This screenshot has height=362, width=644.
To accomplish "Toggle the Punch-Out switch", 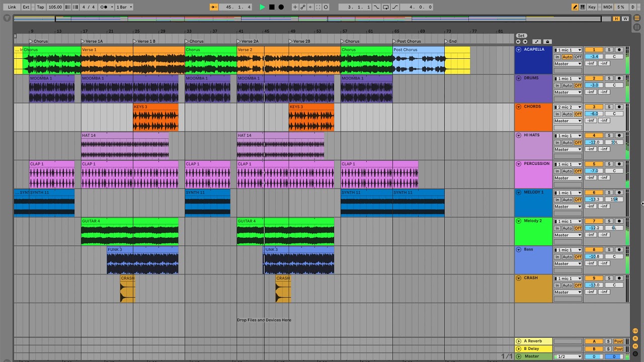I will pos(395,7).
